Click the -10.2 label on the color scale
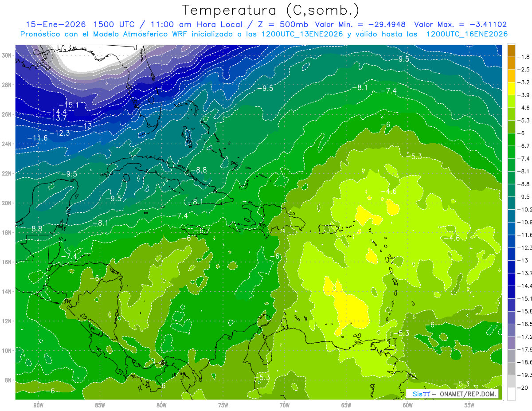532x411 pixels. coord(524,209)
